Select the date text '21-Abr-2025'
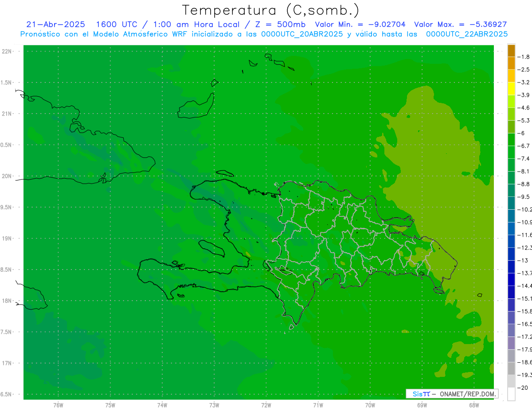Screen dimensions: 532x411 pos(55,24)
